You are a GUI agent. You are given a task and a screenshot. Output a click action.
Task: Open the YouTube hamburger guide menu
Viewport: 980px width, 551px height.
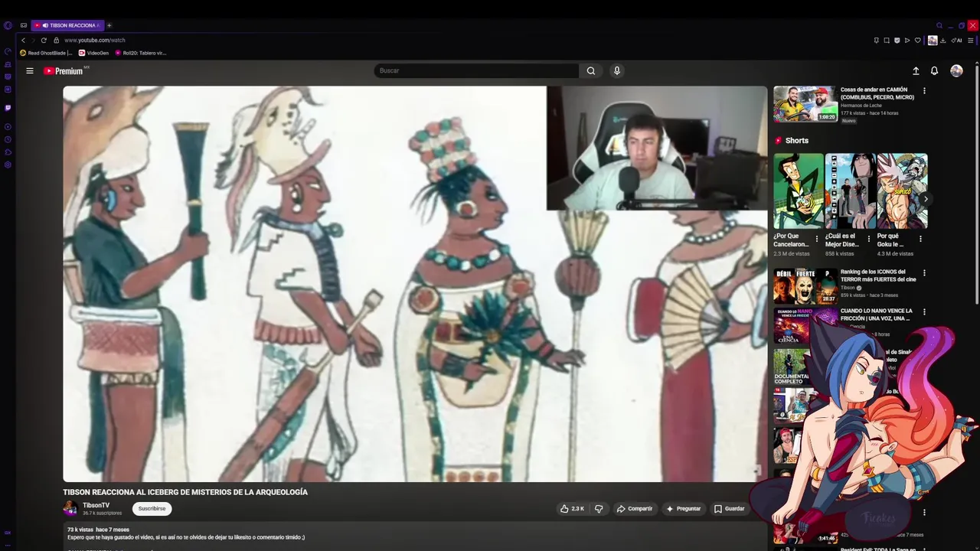30,70
